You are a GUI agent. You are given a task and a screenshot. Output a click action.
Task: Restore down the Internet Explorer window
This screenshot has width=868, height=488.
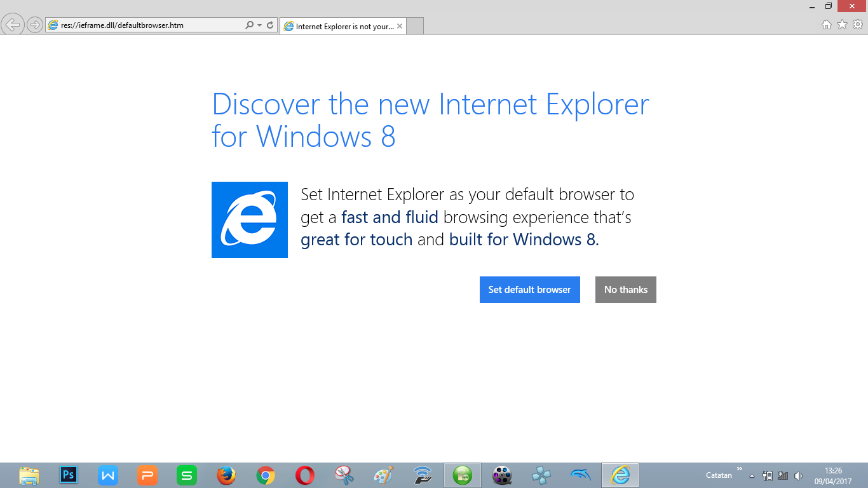pyautogui.click(x=829, y=6)
